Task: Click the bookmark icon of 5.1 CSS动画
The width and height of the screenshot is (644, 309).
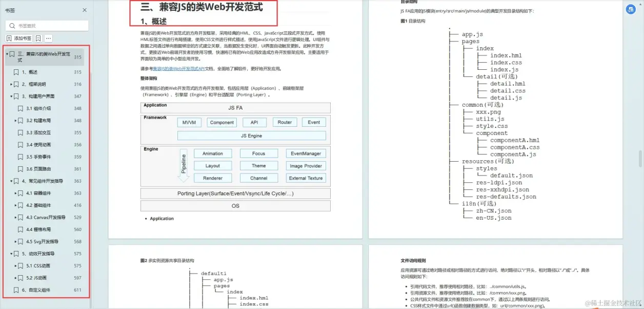Action: point(21,266)
